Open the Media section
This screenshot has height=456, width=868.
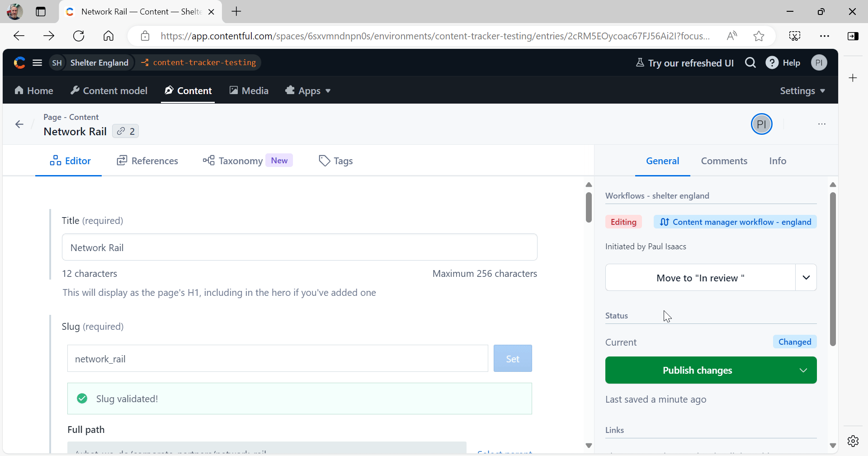click(249, 90)
